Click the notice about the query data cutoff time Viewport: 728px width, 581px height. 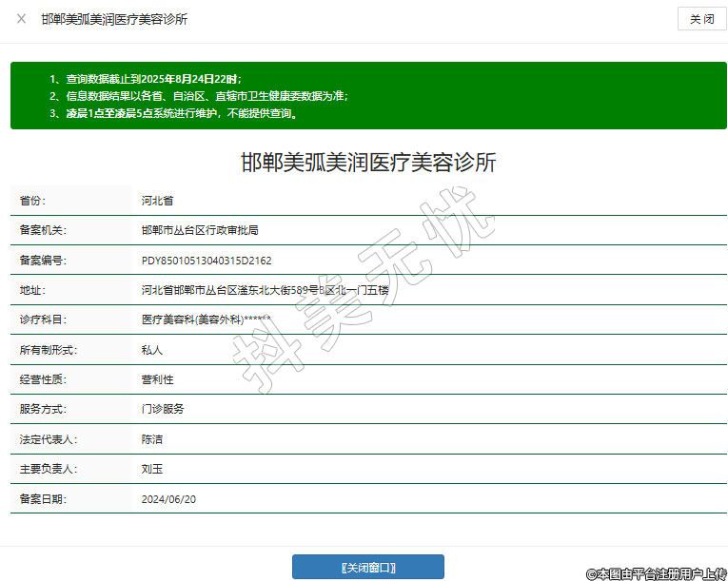146,78
